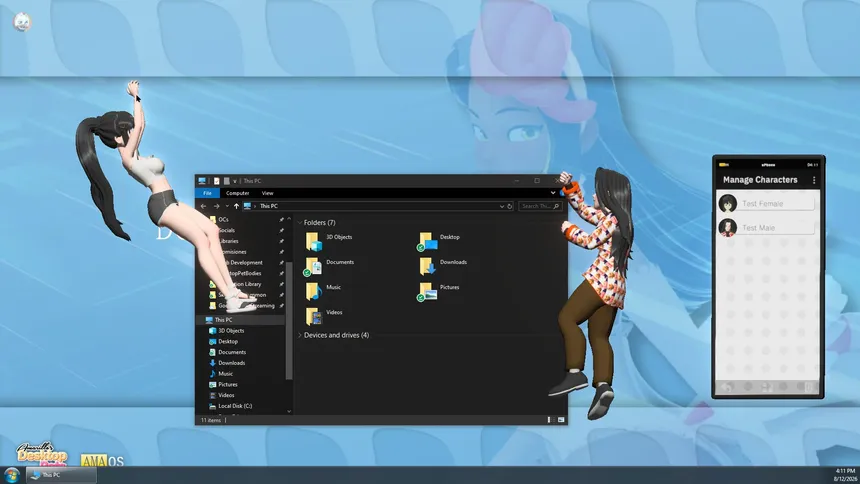
Task: Click the Search This PC field
Action: (x=540, y=206)
